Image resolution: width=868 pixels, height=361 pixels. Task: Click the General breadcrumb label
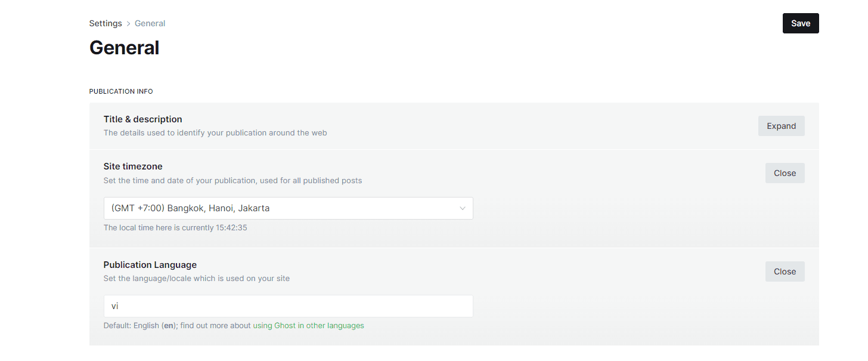(x=150, y=23)
